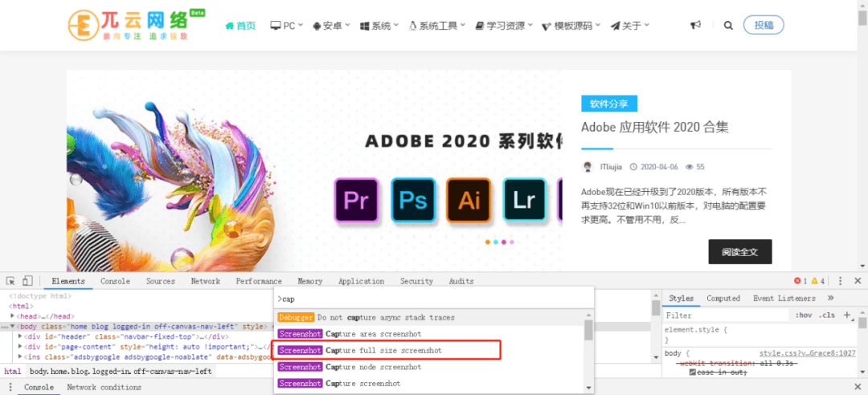The height and width of the screenshot is (395, 868).
Task: Click the red error count icon
Action: pyautogui.click(x=797, y=281)
